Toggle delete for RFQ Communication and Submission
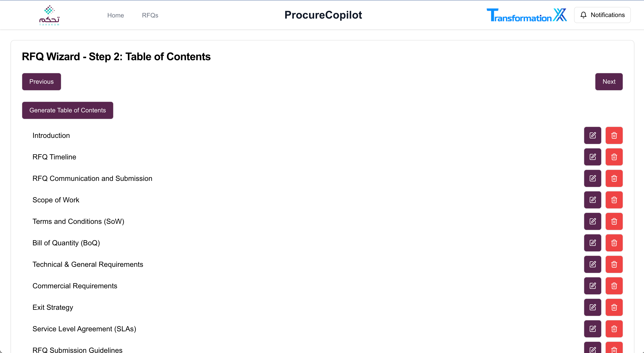644x353 pixels. pos(614,178)
